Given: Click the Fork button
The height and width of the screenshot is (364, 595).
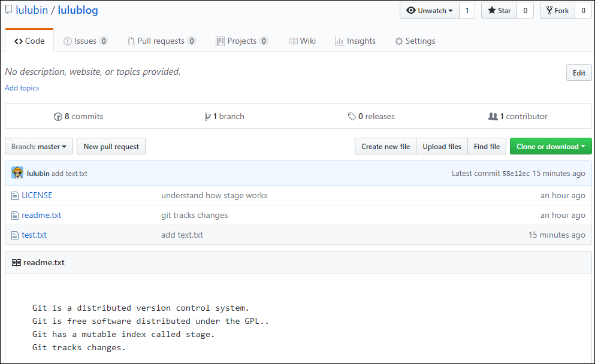Looking at the screenshot, I should (557, 11).
